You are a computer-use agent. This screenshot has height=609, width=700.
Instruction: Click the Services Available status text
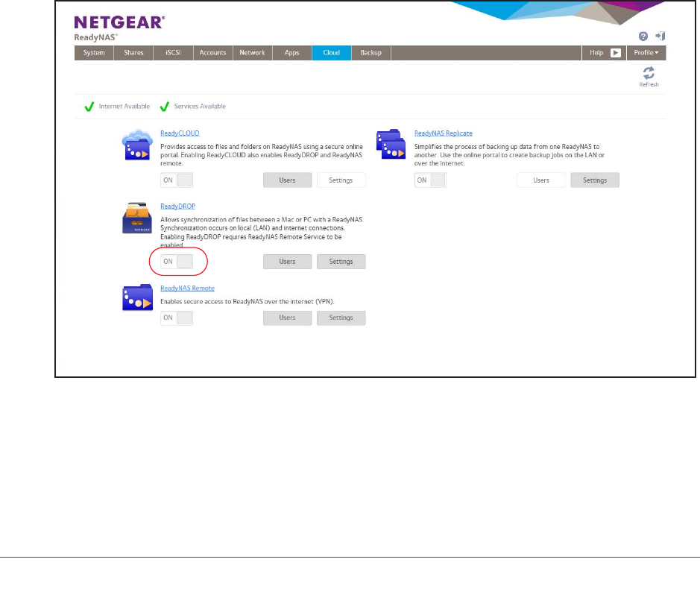click(200, 107)
